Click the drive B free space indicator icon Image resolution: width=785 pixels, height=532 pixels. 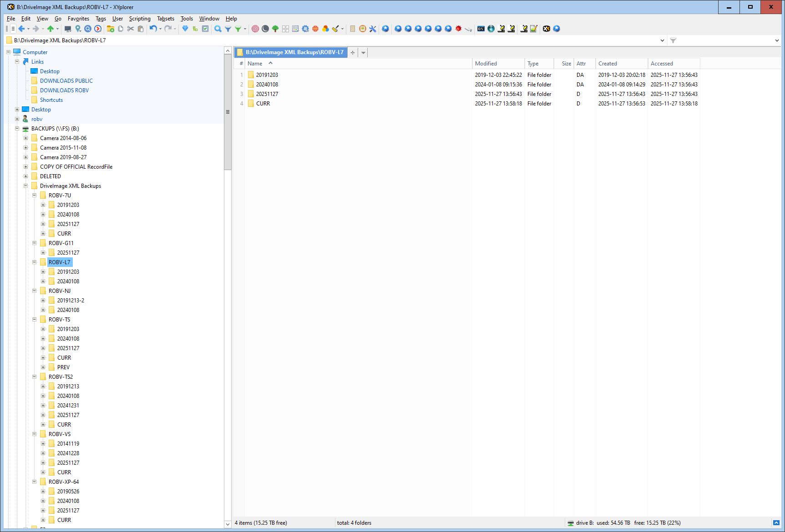pyautogui.click(x=570, y=523)
